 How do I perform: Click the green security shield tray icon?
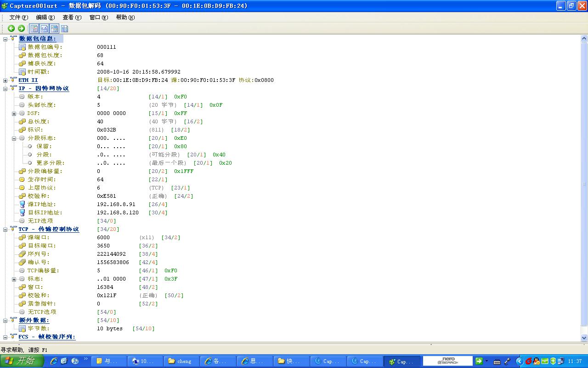(x=553, y=362)
